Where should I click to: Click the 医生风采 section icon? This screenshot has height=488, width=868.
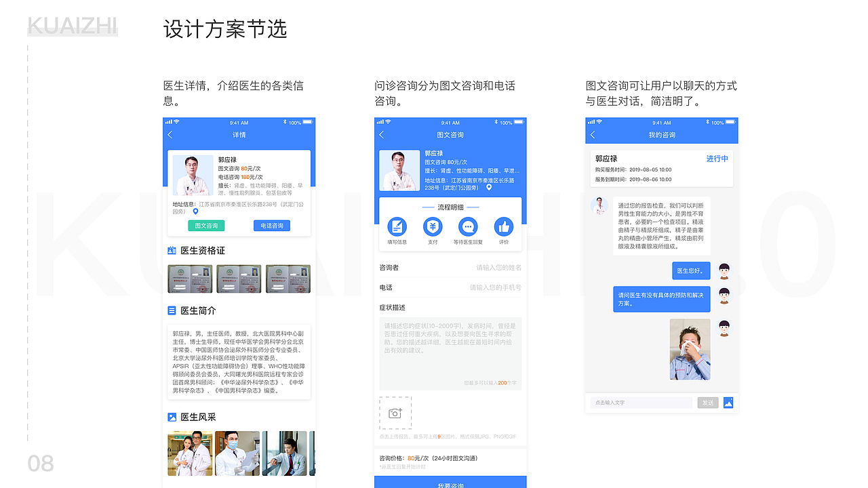coord(172,418)
